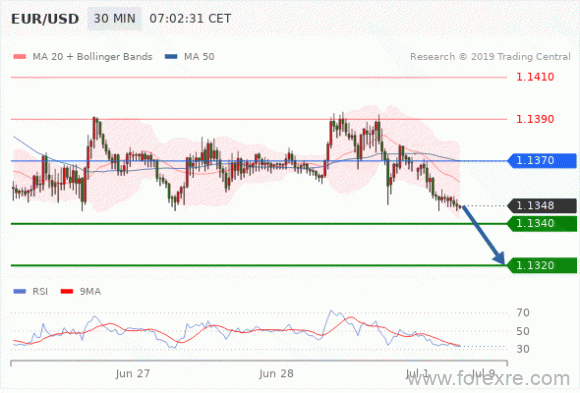Click the MA 50 legend label

point(199,57)
